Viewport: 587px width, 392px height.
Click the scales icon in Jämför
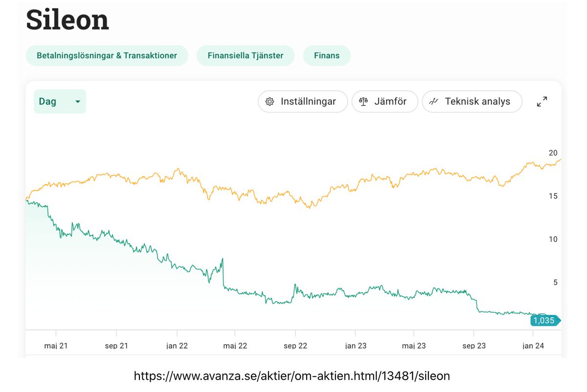(x=363, y=102)
